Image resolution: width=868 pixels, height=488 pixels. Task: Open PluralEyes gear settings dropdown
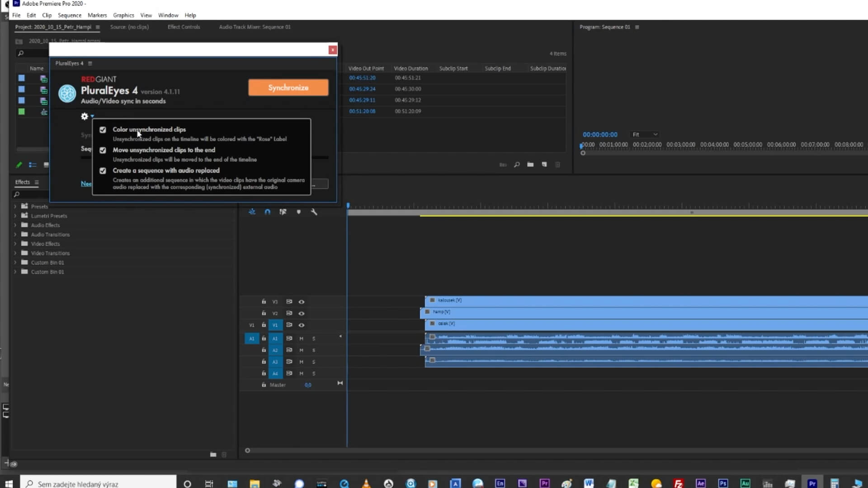86,117
